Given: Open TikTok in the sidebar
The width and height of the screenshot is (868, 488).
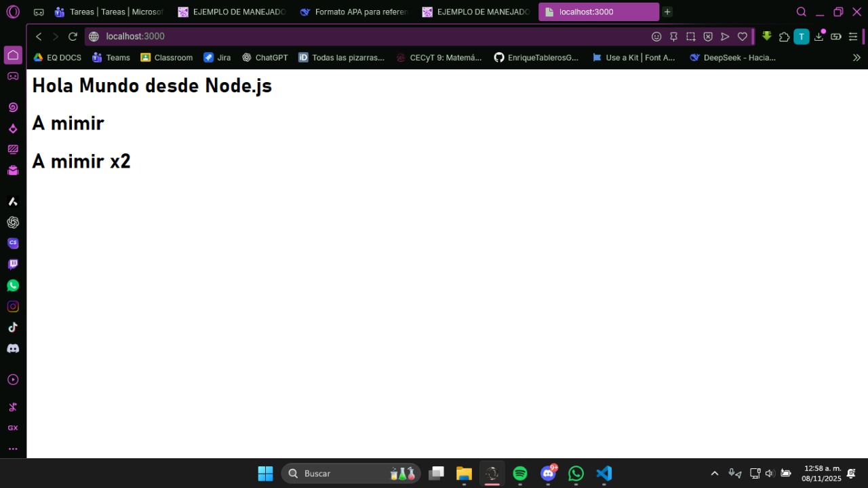Looking at the screenshot, I should (13, 327).
